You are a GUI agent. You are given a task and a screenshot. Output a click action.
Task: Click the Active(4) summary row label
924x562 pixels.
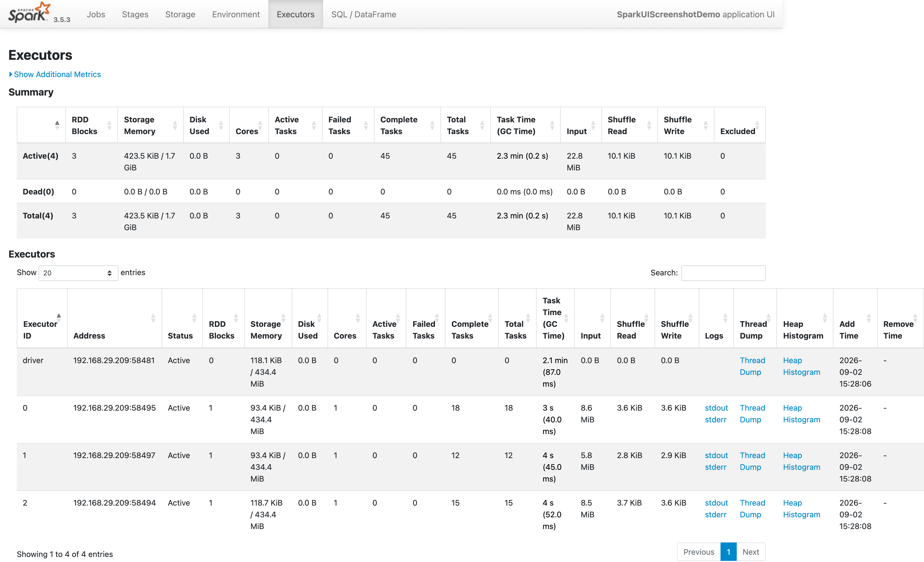coord(41,156)
